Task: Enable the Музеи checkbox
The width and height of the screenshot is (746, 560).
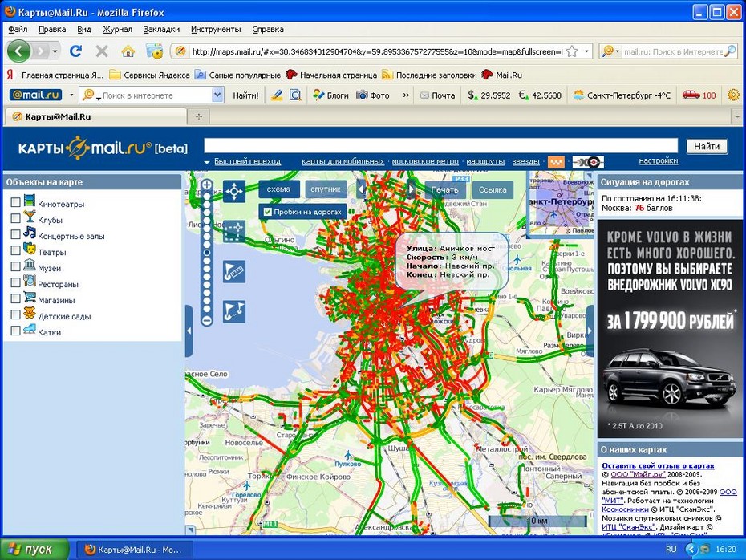Action: [x=15, y=266]
